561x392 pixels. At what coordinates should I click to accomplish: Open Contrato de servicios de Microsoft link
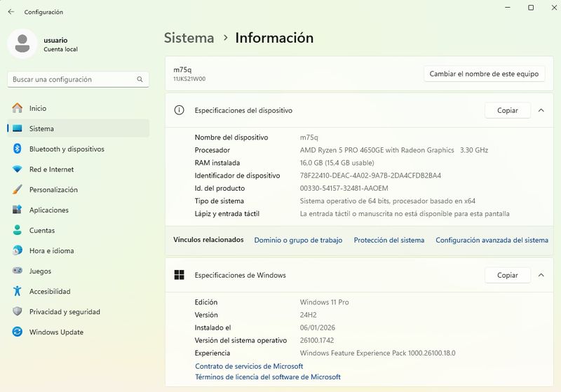point(249,366)
